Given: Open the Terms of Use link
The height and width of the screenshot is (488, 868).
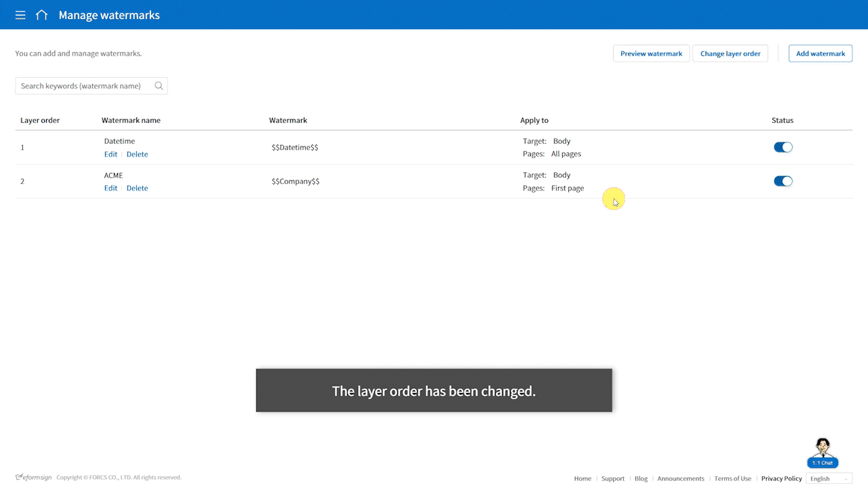Looking at the screenshot, I should tap(732, 479).
